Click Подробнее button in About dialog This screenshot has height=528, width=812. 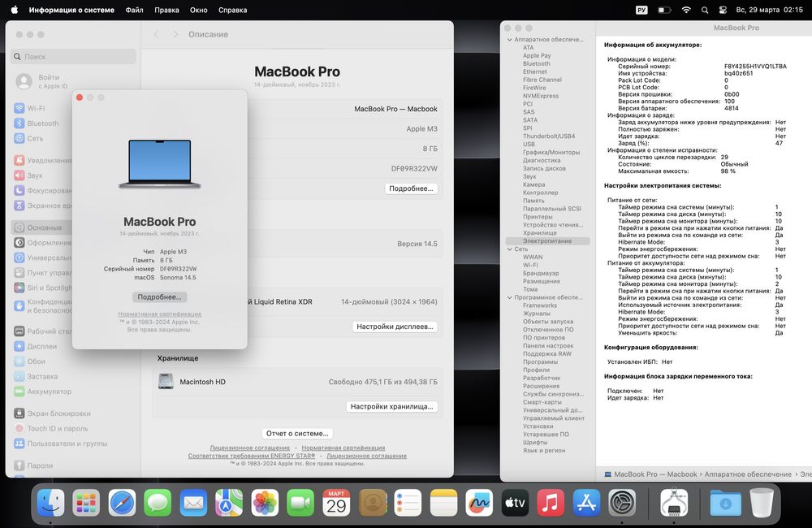coord(159,297)
